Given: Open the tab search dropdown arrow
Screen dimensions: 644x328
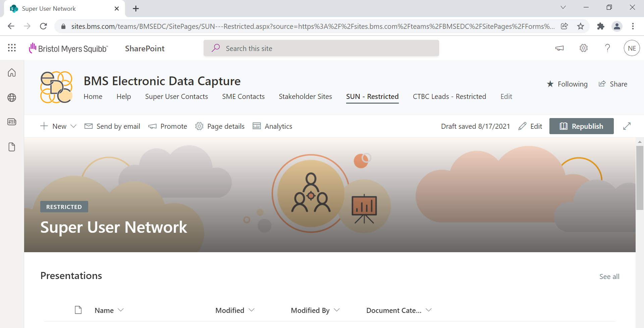Looking at the screenshot, I should click(x=563, y=7).
